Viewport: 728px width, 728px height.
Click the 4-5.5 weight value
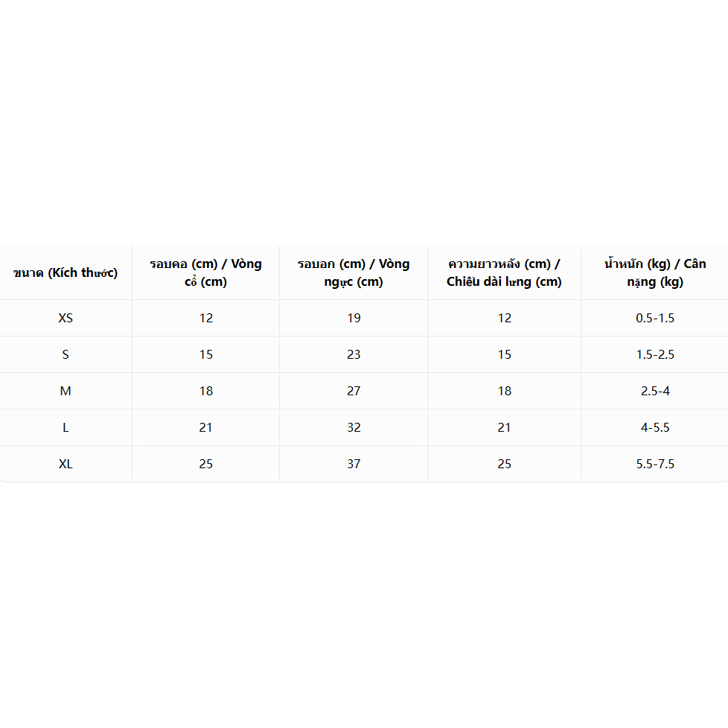(655, 427)
